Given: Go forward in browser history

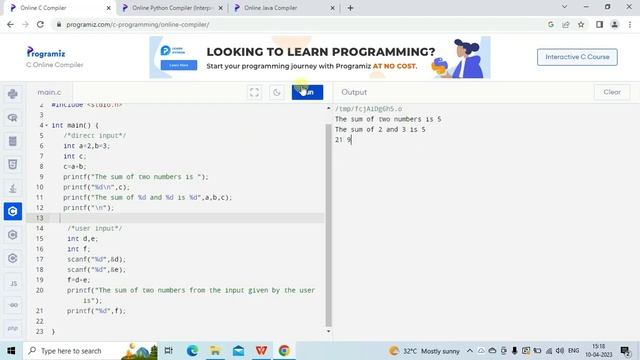Looking at the screenshot, I should [25, 24].
